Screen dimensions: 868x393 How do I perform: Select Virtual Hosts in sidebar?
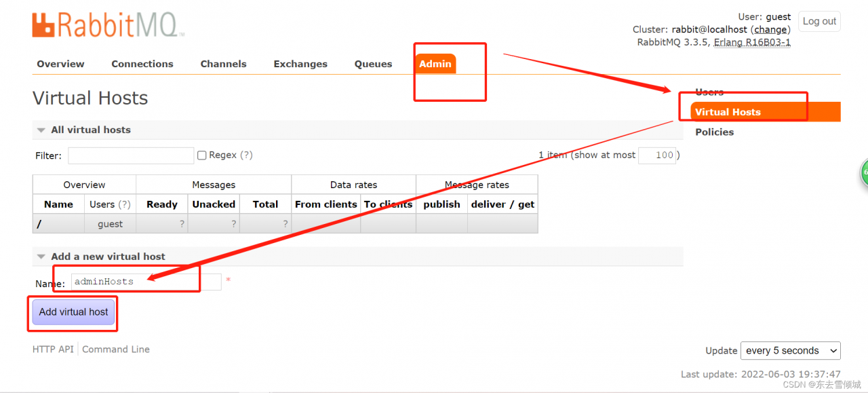[x=766, y=112]
